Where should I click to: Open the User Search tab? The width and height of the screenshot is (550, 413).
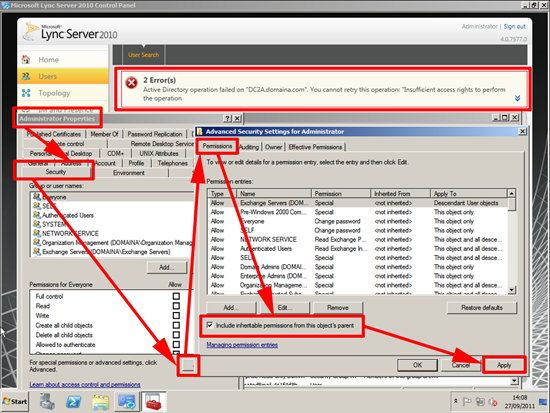143,55
